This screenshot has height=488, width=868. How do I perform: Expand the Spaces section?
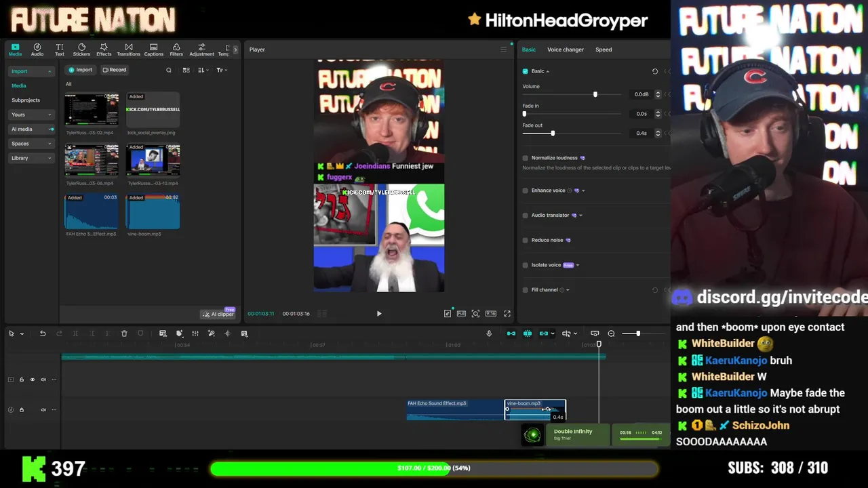pos(31,144)
